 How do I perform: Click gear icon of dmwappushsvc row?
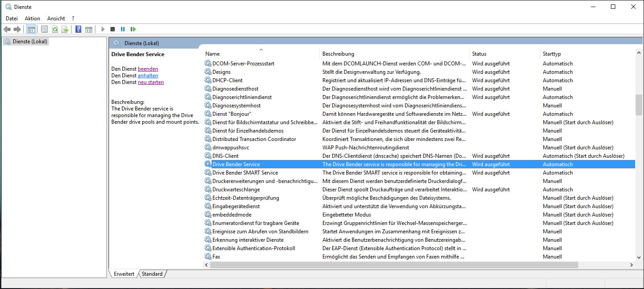208,147
